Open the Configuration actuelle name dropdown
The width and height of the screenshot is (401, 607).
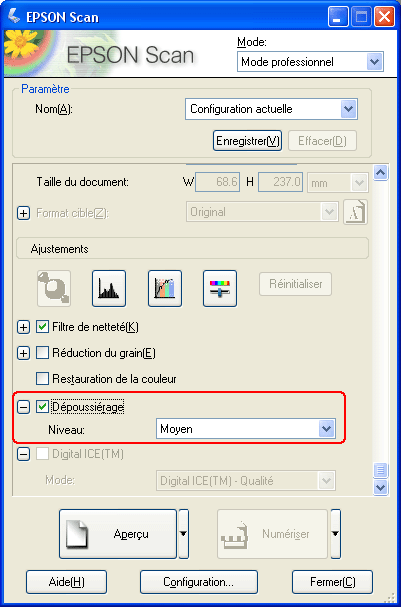click(271, 109)
